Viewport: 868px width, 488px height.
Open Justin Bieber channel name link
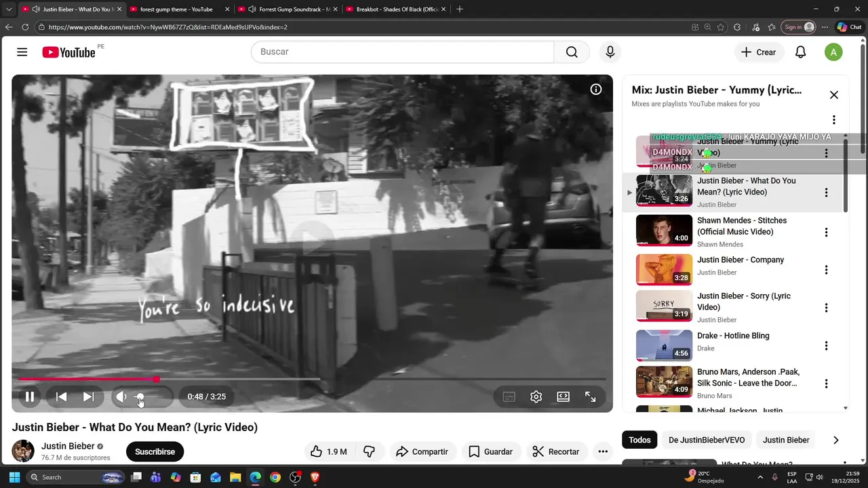coord(68,446)
